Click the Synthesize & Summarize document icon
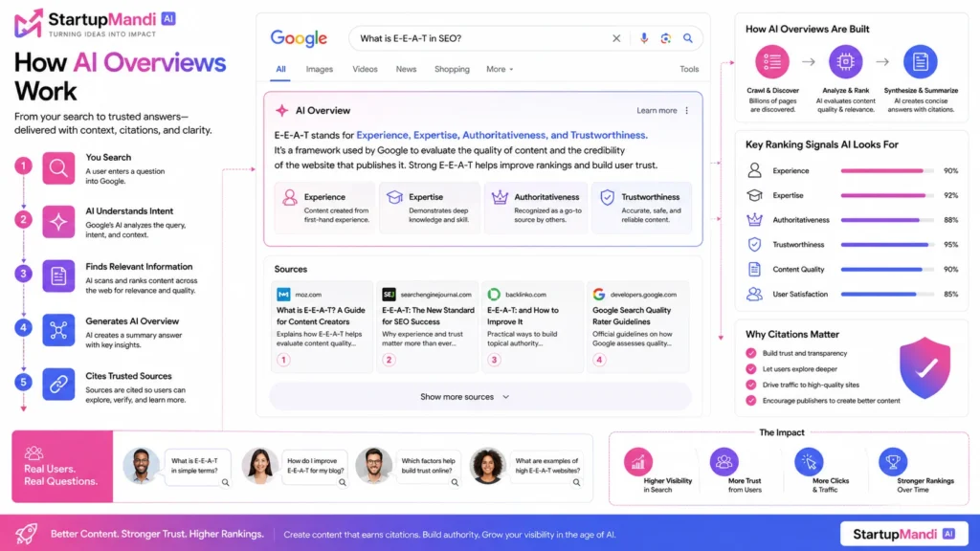980x551 pixels. 920,62
